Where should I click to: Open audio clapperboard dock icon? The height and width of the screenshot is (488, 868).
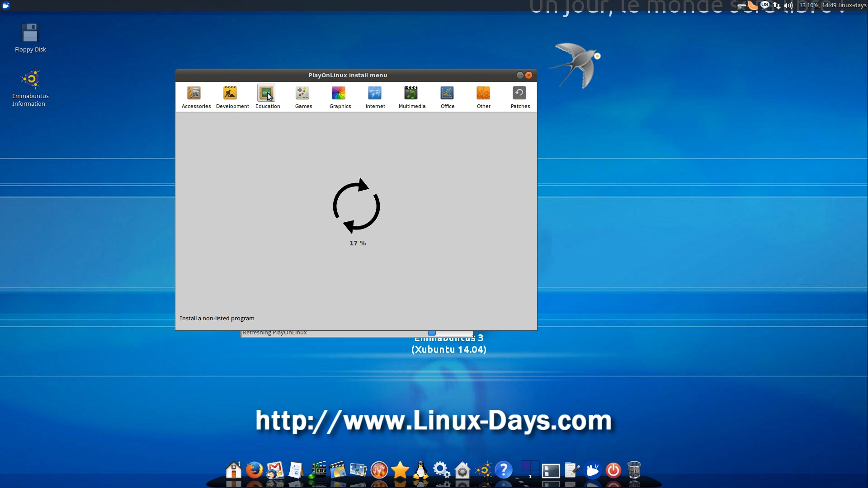317,470
